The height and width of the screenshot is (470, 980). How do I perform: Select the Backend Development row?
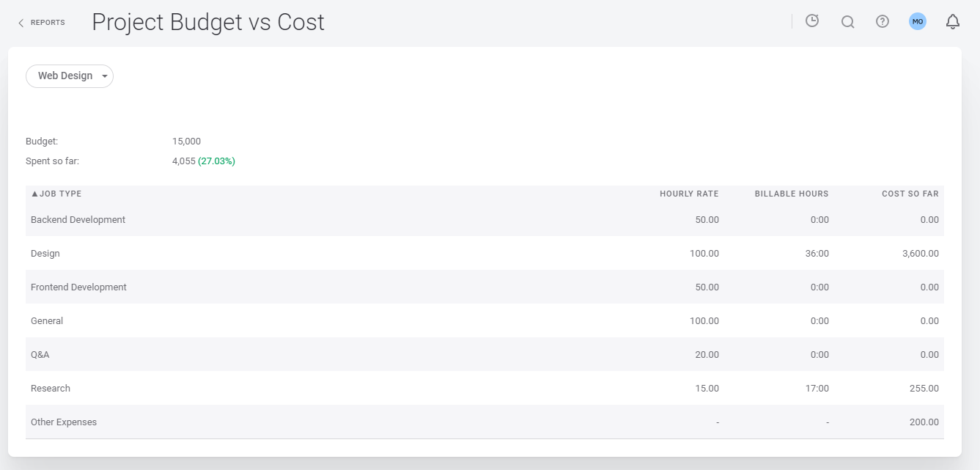(x=485, y=219)
